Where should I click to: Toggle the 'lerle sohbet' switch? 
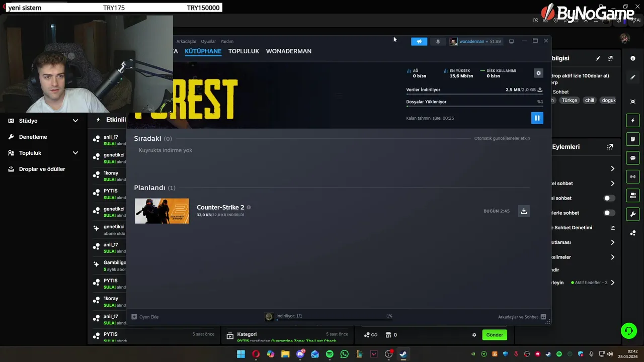click(609, 213)
